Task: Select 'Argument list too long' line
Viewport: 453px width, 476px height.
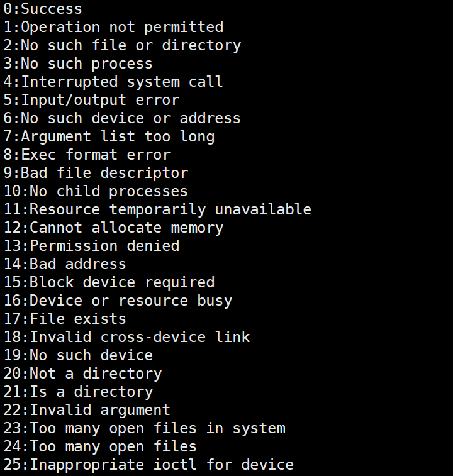Action: [x=109, y=136]
